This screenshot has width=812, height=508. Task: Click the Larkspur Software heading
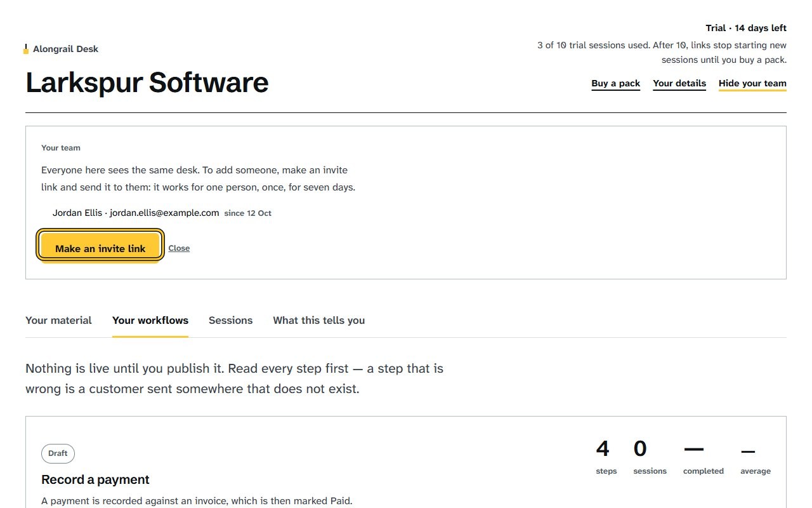pos(147,83)
